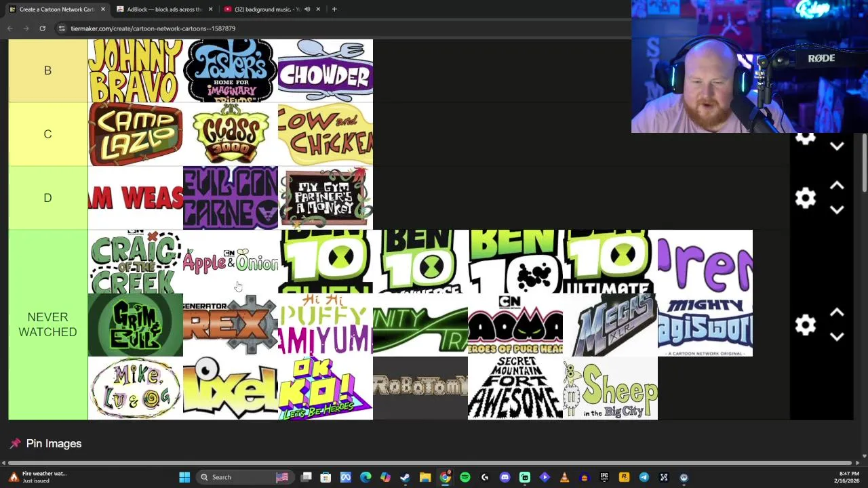The image size is (868, 488).
Task: Choose the Mike, Lu & Og logo
Action: pos(136,388)
